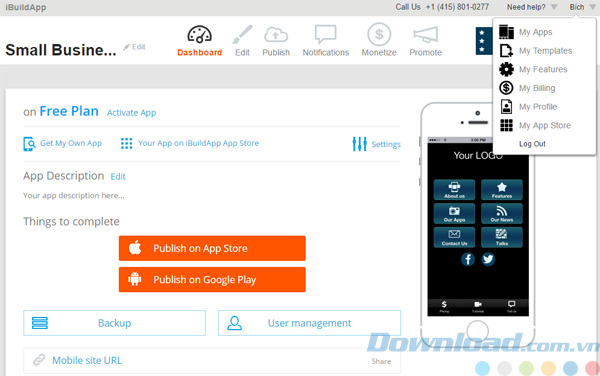
Task: Tap the Contact Us envelope tile
Action: tap(454, 237)
